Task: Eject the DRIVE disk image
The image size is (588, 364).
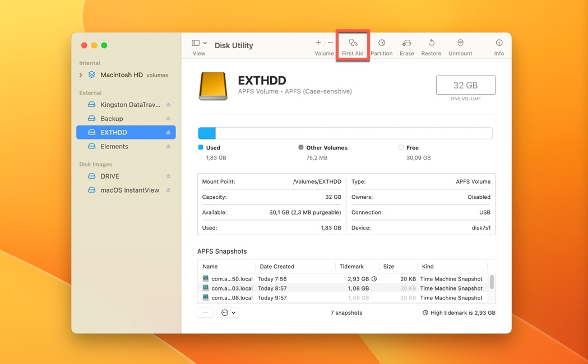Action: click(168, 176)
